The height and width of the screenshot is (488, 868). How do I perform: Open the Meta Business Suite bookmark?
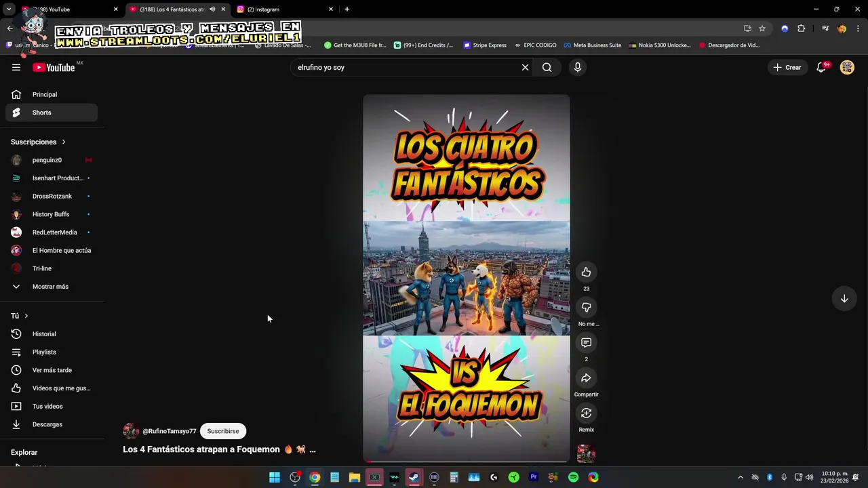[x=592, y=45]
